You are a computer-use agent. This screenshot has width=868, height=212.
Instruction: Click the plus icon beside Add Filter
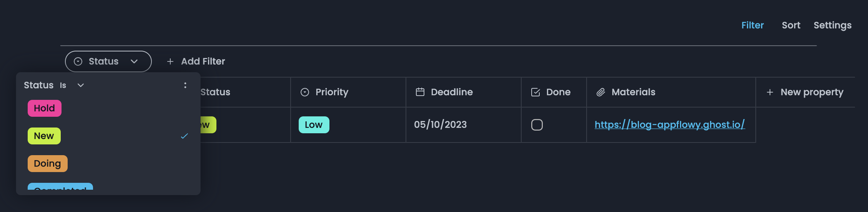[170, 61]
